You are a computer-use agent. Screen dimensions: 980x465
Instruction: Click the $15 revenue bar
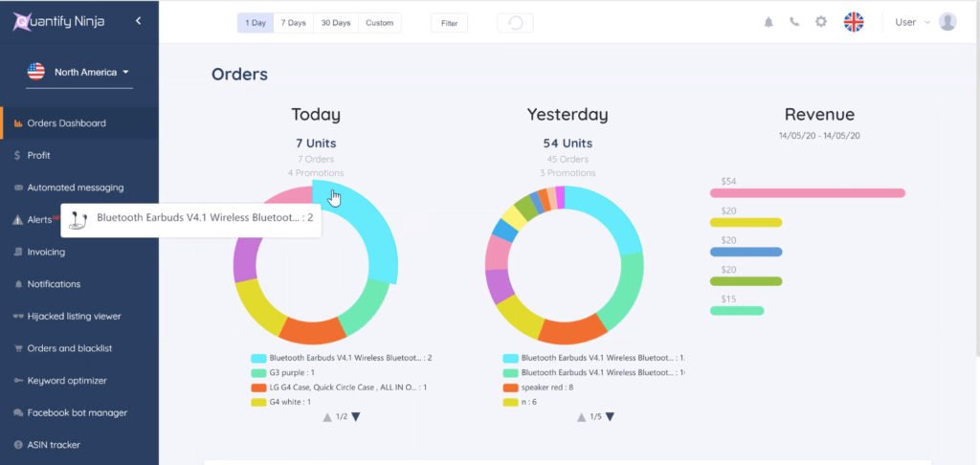coord(737,311)
